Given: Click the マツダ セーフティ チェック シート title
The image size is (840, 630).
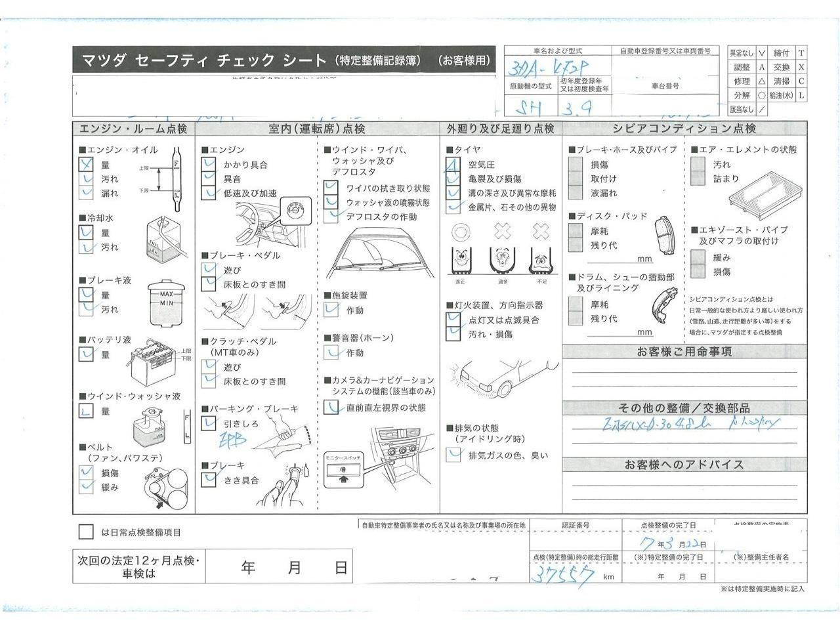Looking at the screenshot, I should tap(203, 61).
